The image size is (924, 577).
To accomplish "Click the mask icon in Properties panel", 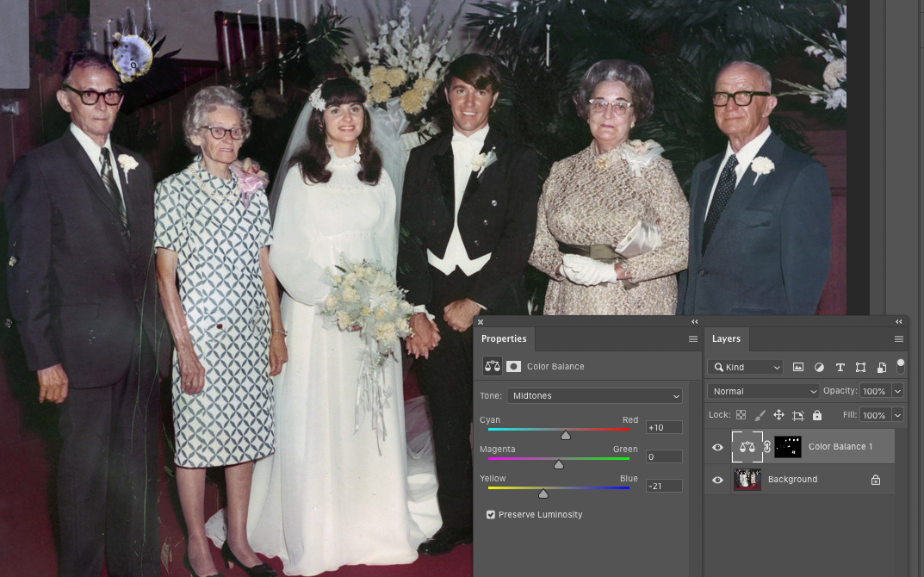I will (x=513, y=366).
